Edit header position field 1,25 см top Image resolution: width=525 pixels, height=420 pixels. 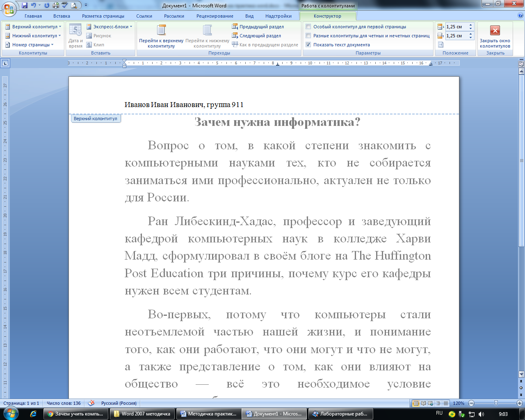[x=457, y=27]
